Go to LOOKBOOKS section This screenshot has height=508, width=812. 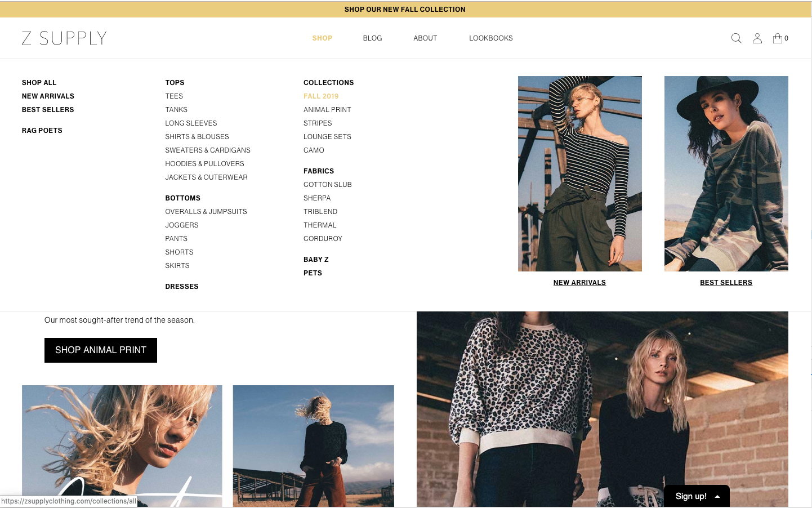tap(490, 38)
